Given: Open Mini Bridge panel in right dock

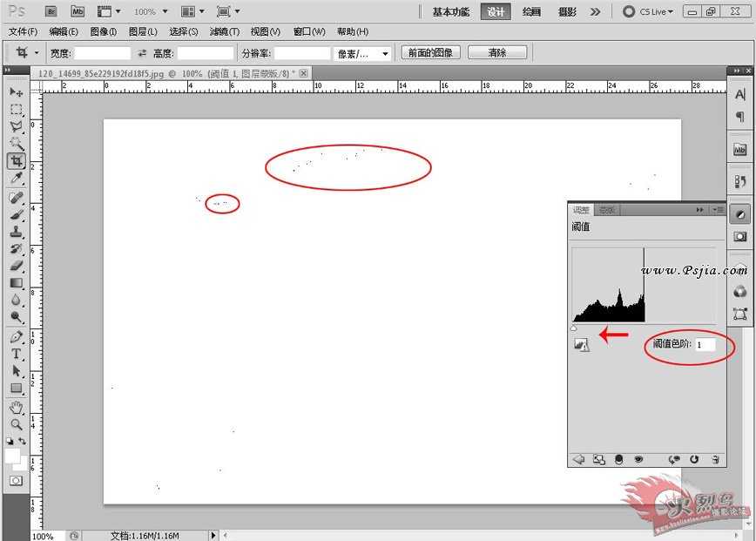Looking at the screenshot, I should (740, 150).
